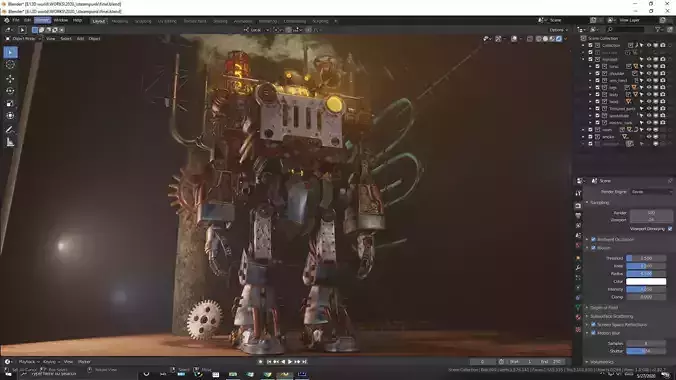
Task: Select the Select Box tool in toolbar
Action: coord(10,52)
